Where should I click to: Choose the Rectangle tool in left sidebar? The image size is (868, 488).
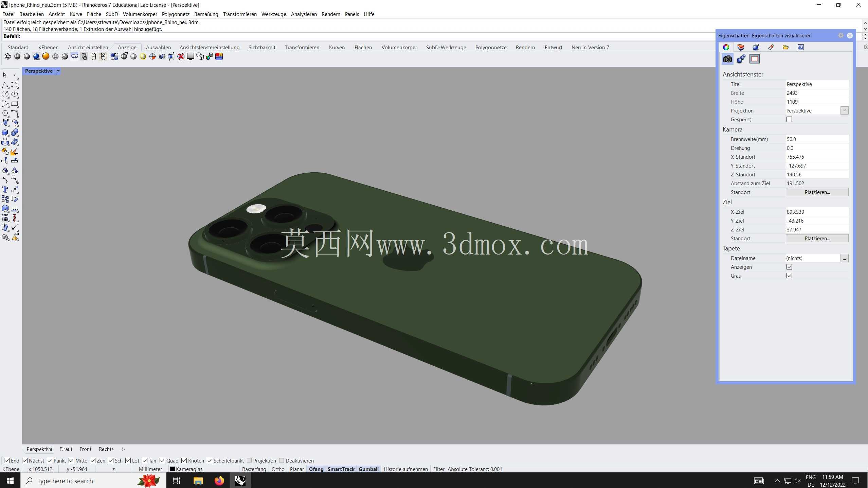[x=15, y=104]
